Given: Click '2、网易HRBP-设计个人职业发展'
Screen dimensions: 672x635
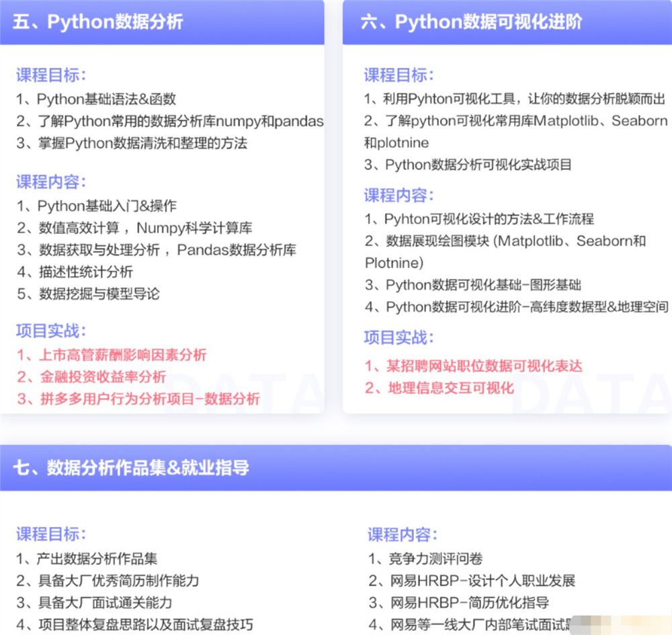Looking at the screenshot, I should pyautogui.click(x=472, y=581).
